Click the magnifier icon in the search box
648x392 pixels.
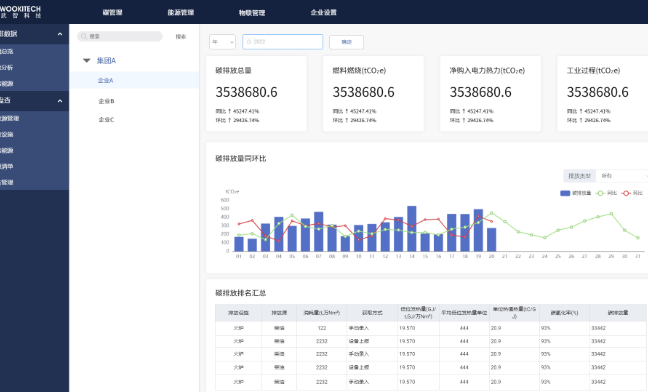tap(83, 36)
